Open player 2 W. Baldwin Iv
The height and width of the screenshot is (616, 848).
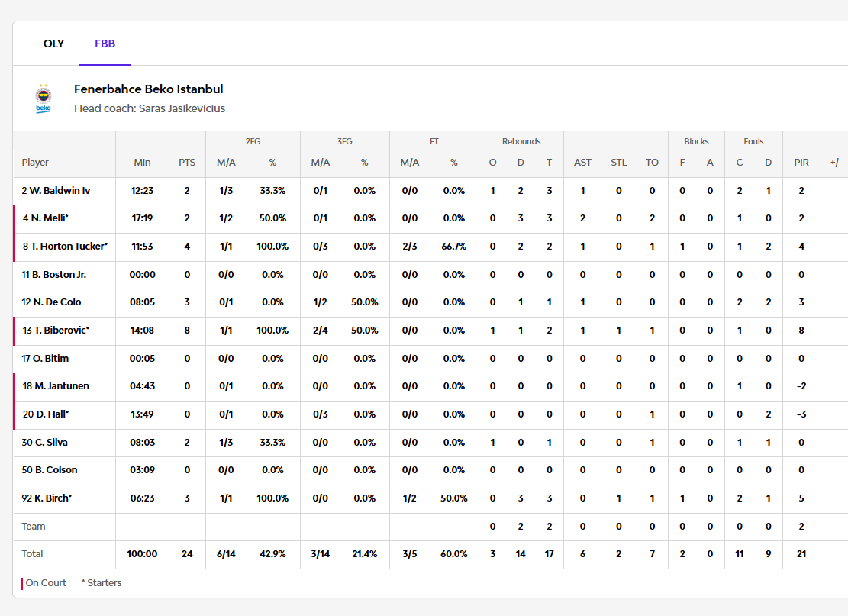[x=56, y=190]
